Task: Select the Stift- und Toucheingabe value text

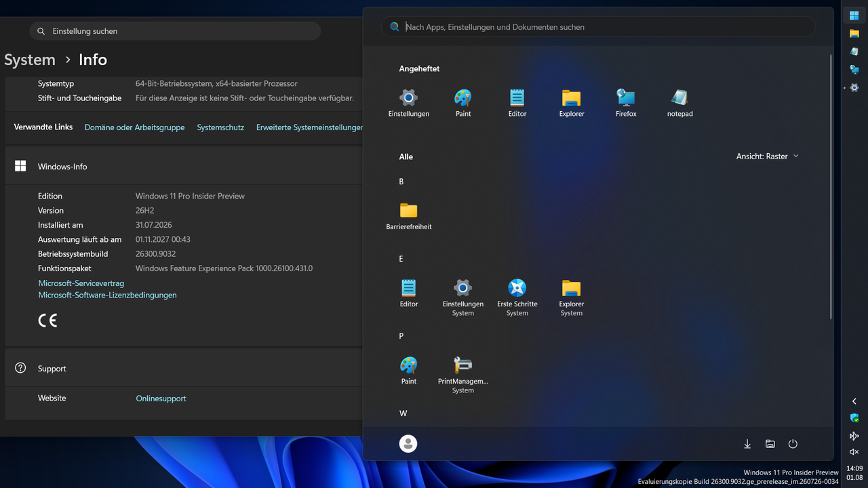Action: (245, 98)
